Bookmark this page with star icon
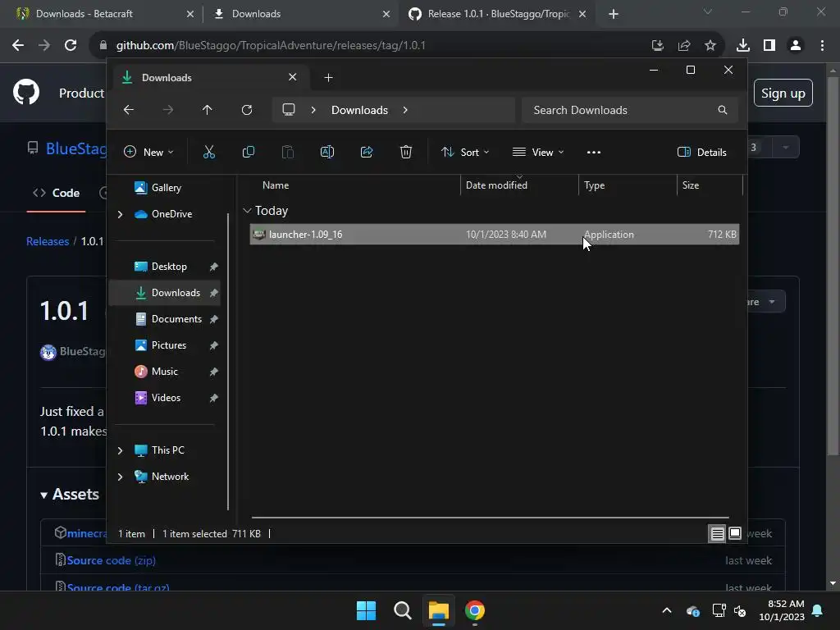The width and height of the screenshot is (840, 630). (x=710, y=45)
